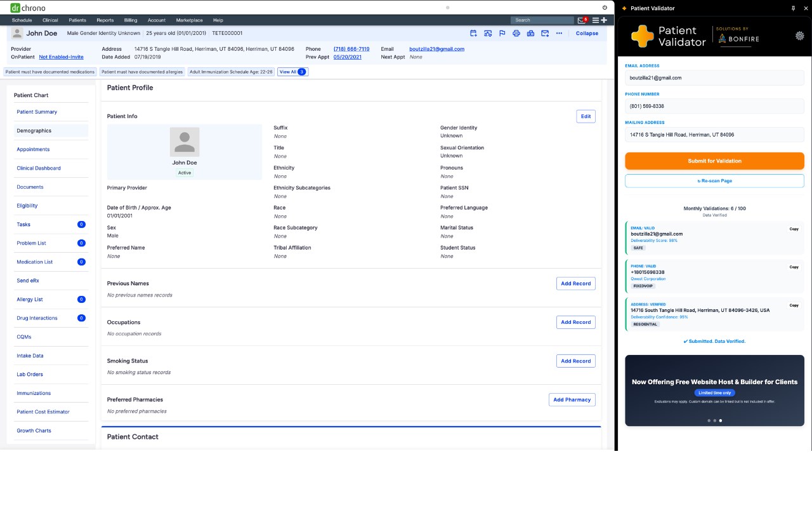Screen dimensions: 812x508
Task: Open the Help menu
Action: pos(218,20)
